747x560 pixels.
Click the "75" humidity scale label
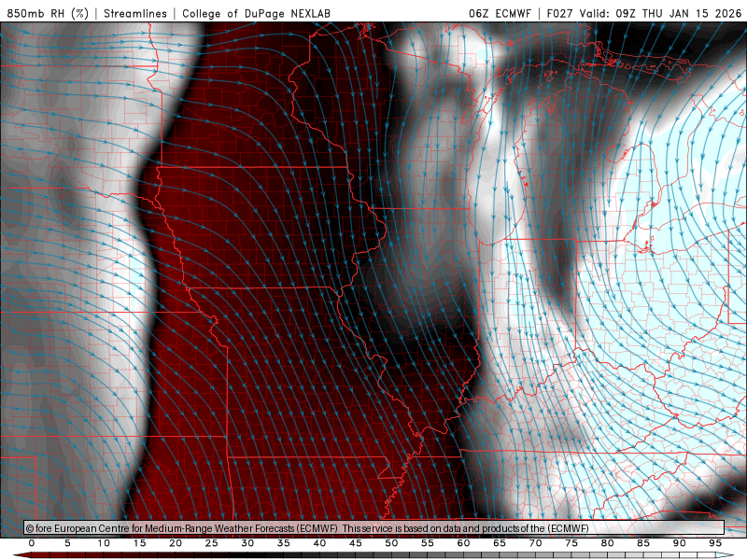point(571,543)
